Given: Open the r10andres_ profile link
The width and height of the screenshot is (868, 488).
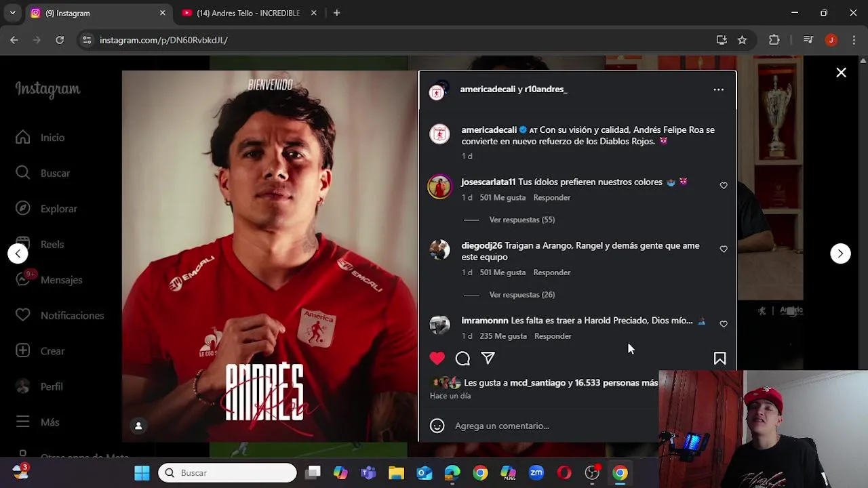Looking at the screenshot, I should pos(546,89).
